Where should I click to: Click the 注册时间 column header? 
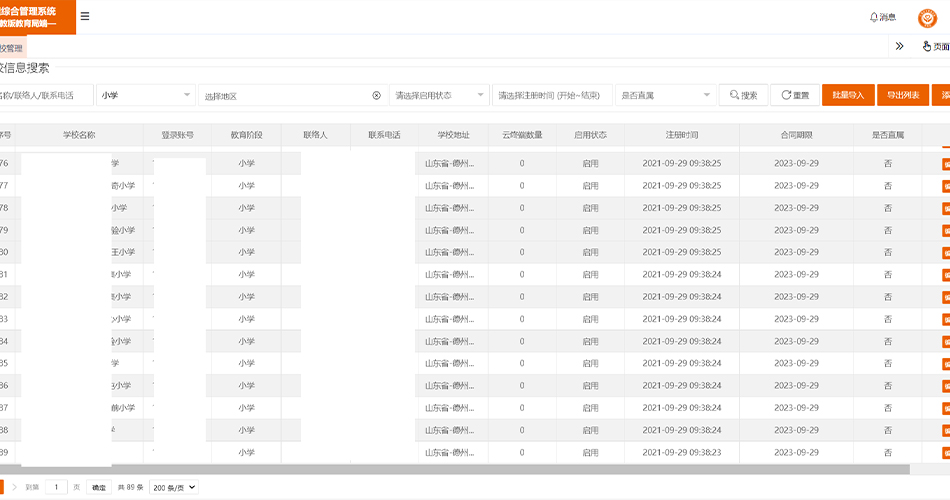681,134
